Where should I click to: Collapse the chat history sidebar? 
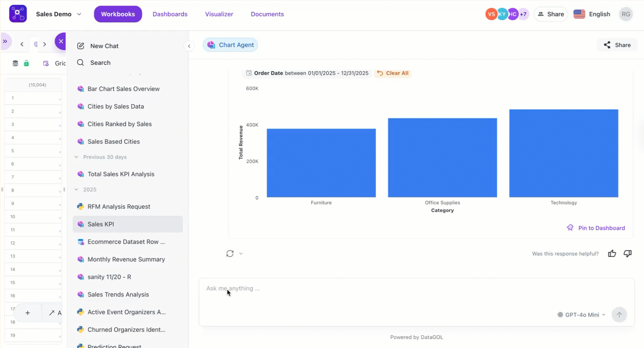pos(189,46)
